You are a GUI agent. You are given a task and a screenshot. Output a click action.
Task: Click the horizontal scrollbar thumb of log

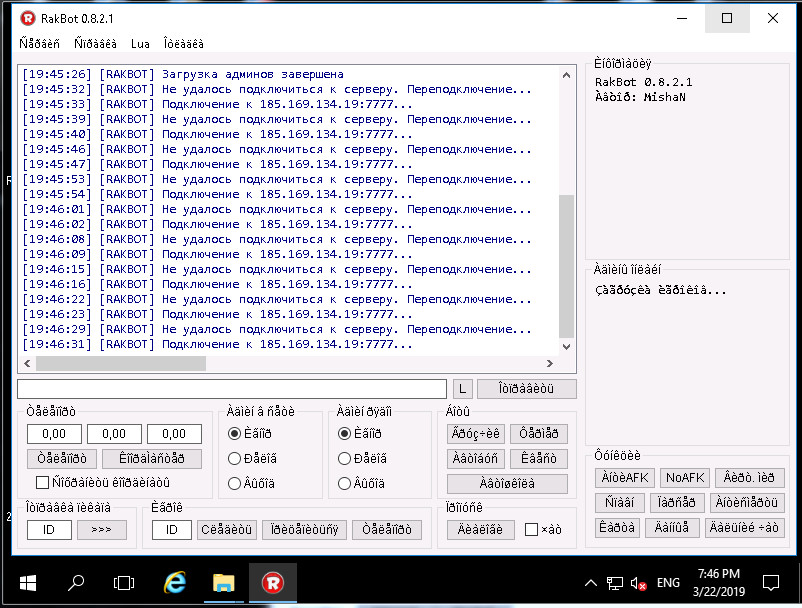pos(121,364)
